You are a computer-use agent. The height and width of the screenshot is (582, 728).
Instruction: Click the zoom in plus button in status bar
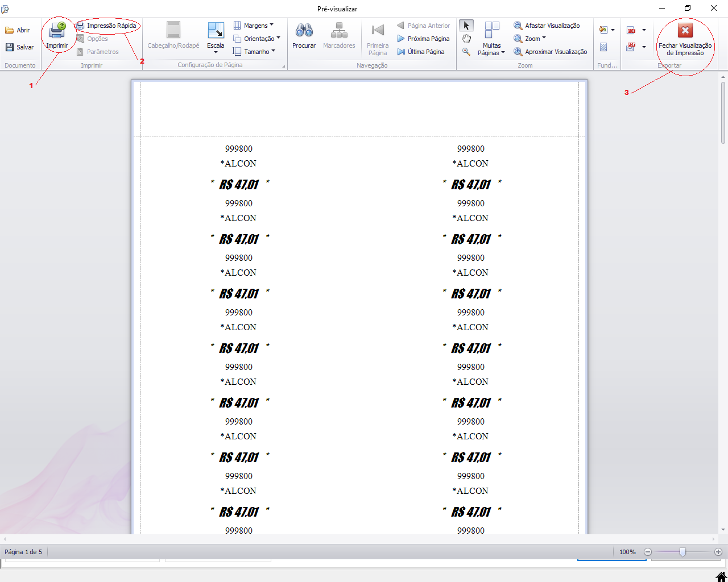718,552
